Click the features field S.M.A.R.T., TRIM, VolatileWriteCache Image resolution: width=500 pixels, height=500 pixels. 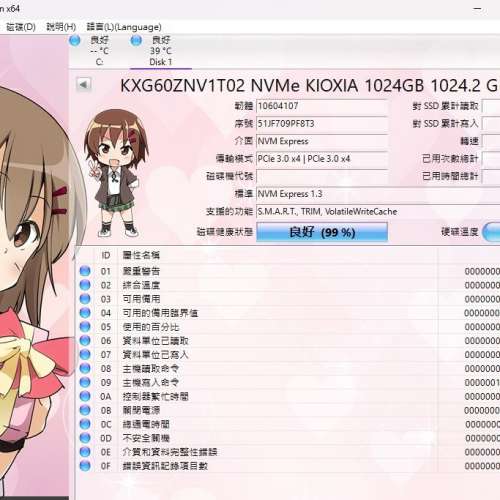pos(378,212)
